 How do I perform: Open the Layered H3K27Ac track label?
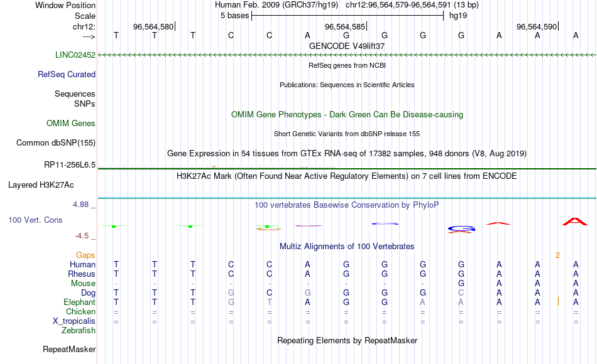click(41, 185)
